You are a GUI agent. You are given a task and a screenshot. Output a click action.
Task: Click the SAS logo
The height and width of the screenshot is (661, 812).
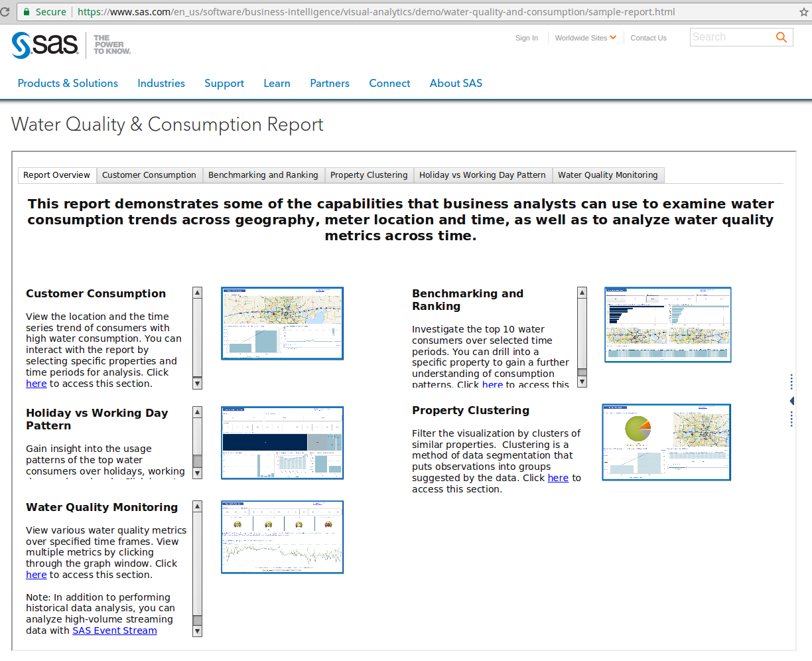point(44,45)
